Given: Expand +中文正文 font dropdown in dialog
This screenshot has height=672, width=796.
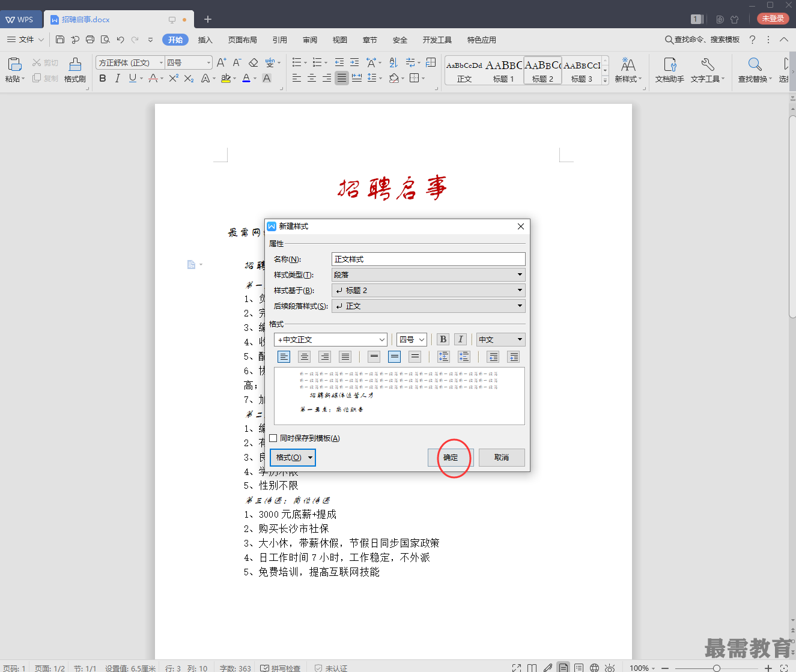Looking at the screenshot, I should pos(382,340).
